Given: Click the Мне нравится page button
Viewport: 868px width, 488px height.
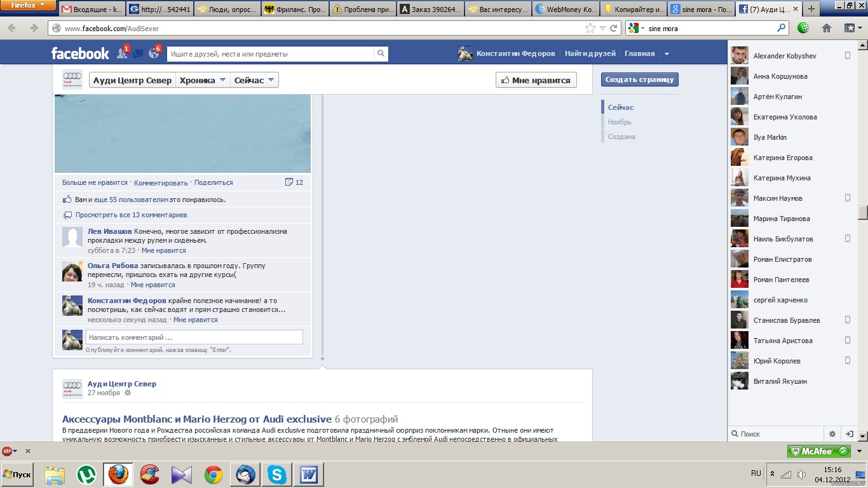Looking at the screenshot, I should (536, 80).
